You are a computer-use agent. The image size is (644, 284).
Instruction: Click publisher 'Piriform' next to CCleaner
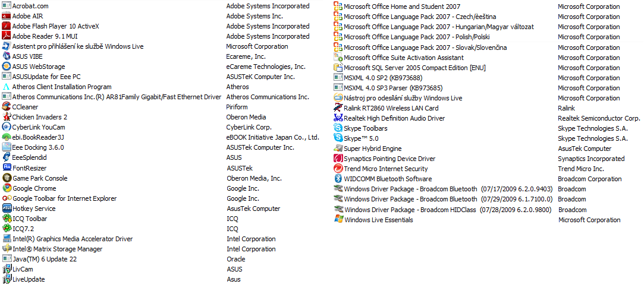click(237, 107)
